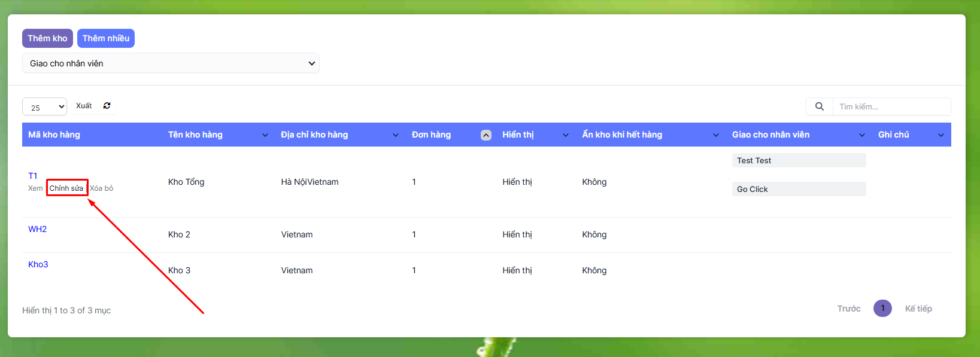Screen dimensions: 980x357
Task: Click Chỉnh sửa for warehouse T1
Action: click(x=66, y=188)
